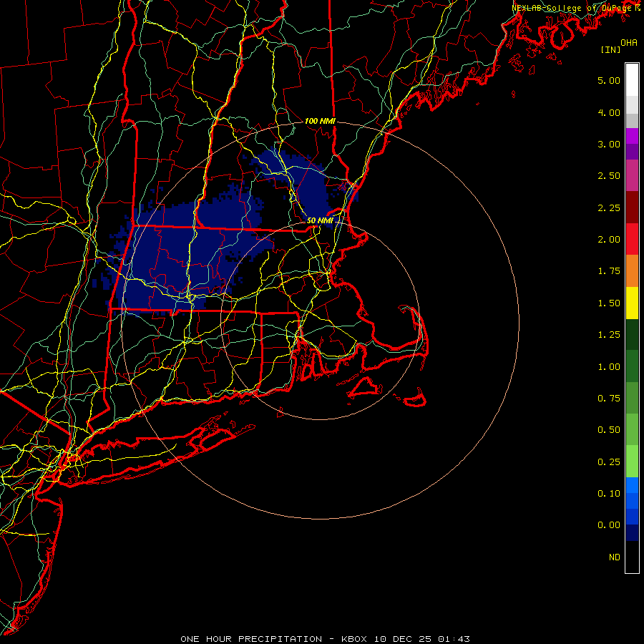The image size is (644, 644).
Task: Click the "OHA" product label
Action: [629, 42]
